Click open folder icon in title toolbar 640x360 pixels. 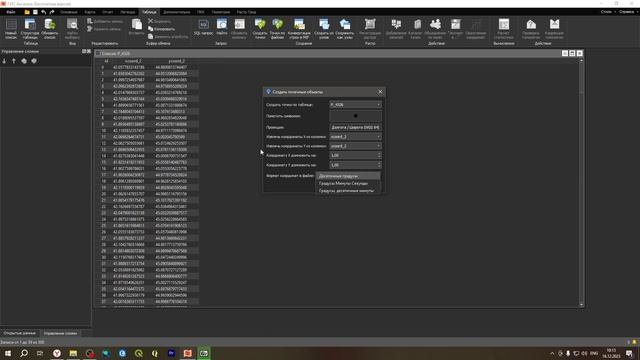[27, 12]
